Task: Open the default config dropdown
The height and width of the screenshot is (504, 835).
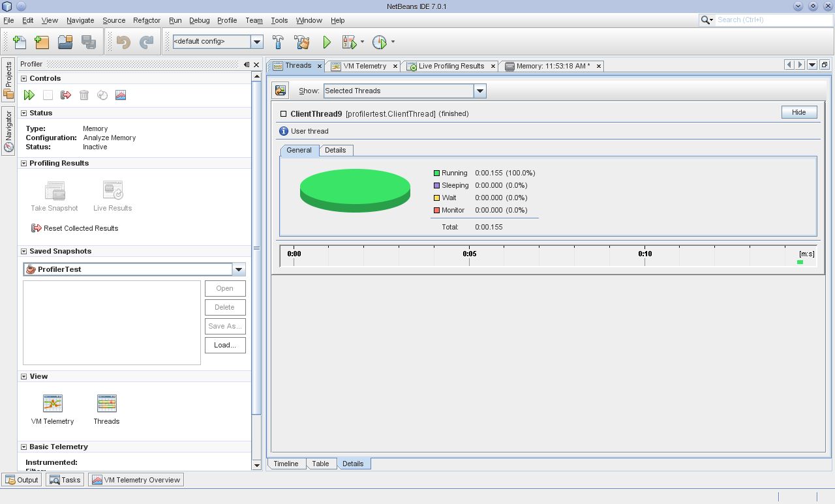Action: [257, 42]
